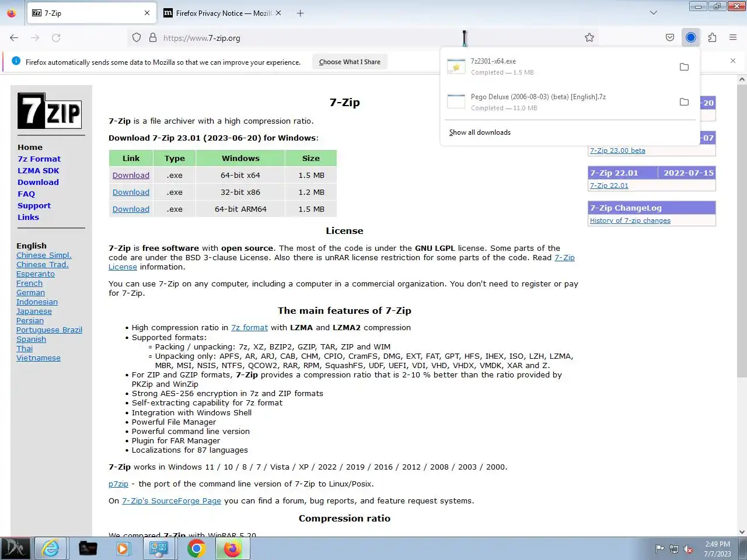Open the FAQ sidebar link
The height and width of the screenshot is (560, 747).
click(26, 194)
